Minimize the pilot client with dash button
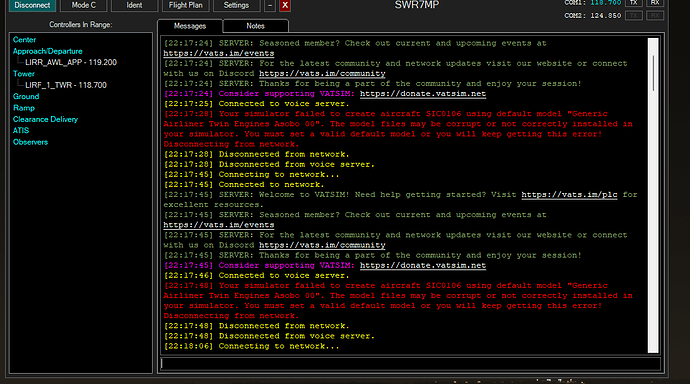 [270, 5]
